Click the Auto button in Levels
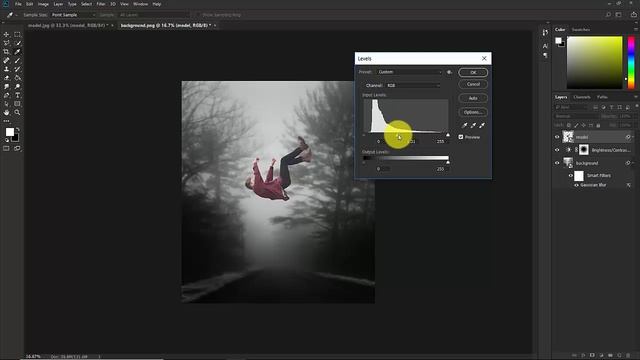 pos(473,98)
